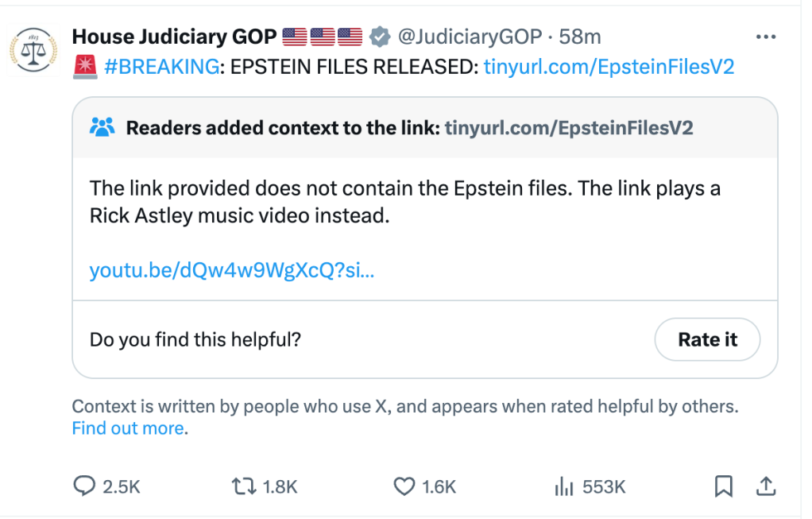Like the post with heart icon

pyautogui.click(x=405, y=486)
